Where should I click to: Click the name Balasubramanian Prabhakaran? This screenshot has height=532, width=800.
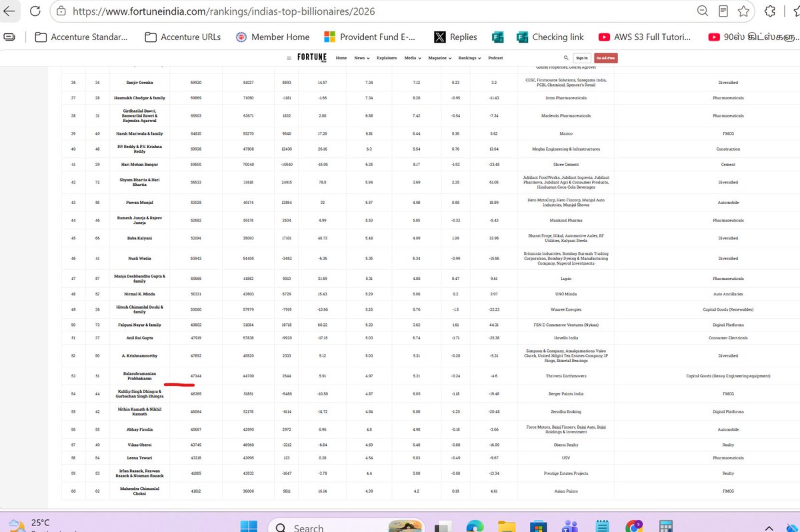tap(139, 376)
